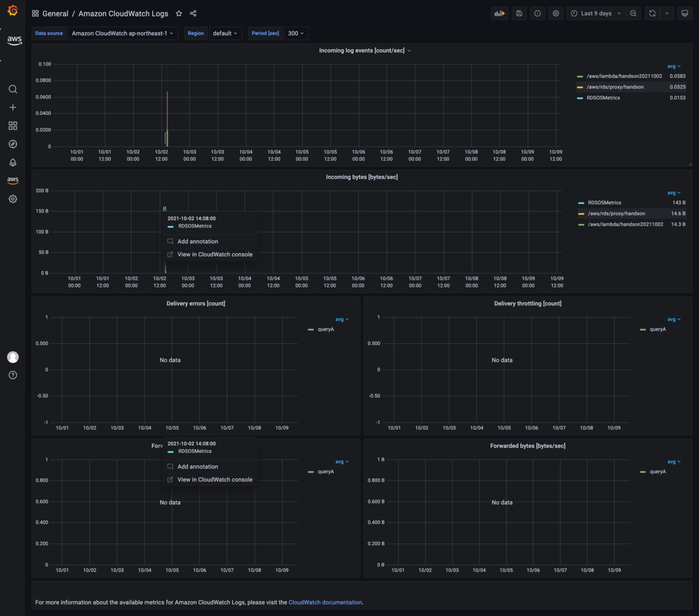The height and width of the screenshot is (616, 699).
Task: Toggle /aws/lambda/handson20211002 series in Incoming bytes legend
Action: tap(625, 224)
